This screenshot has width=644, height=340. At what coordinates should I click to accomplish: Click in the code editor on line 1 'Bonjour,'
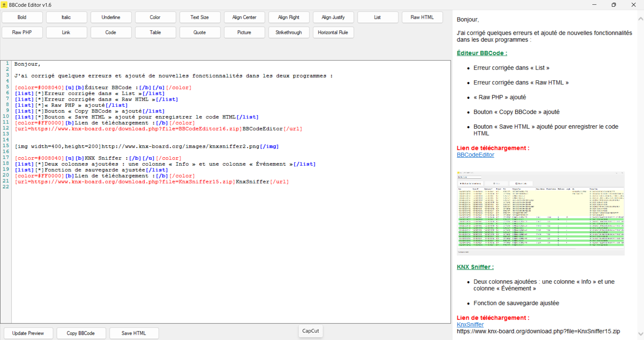tap(27, 64)
